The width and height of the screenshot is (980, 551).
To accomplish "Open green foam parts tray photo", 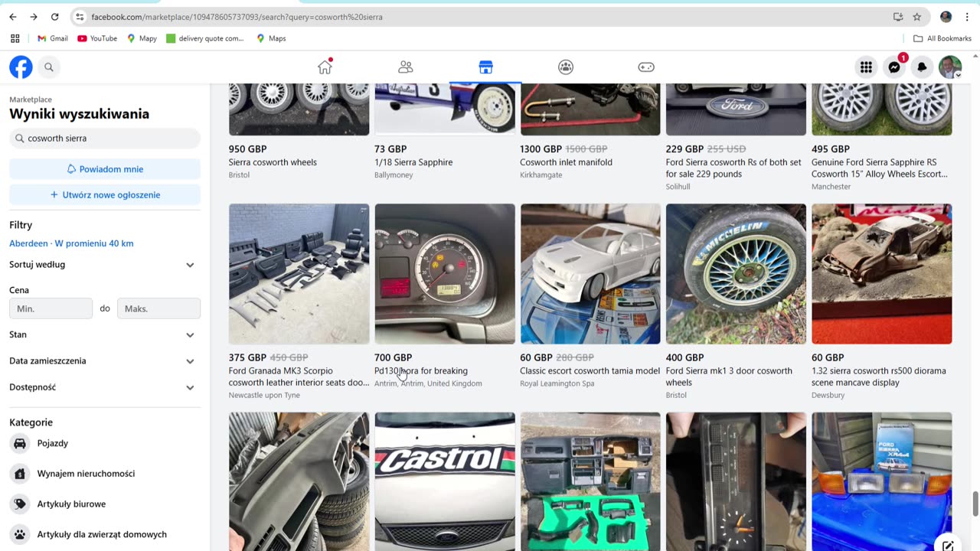I will pyautogui.click(x=590, y=481).
